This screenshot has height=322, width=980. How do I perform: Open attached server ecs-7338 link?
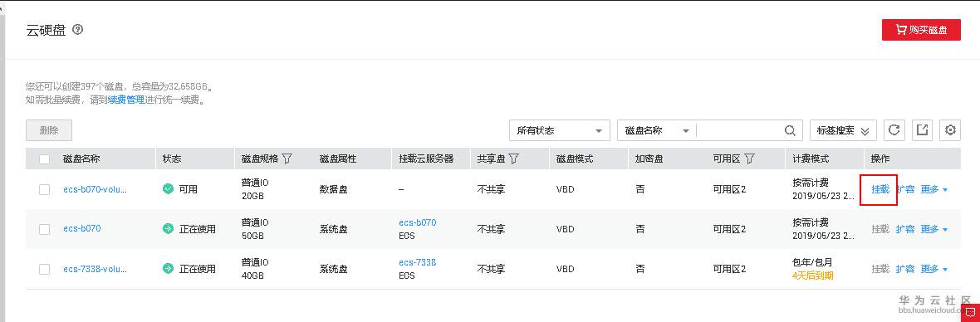click(x=418, y=263)
